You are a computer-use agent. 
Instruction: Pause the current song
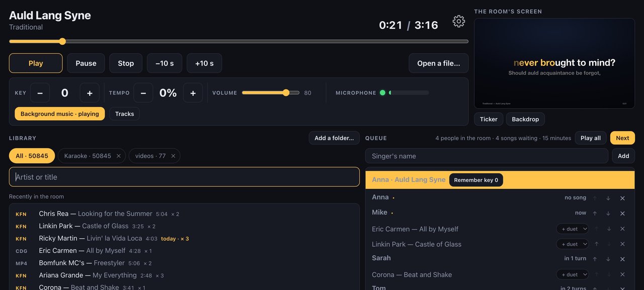(x=86, y=63)
